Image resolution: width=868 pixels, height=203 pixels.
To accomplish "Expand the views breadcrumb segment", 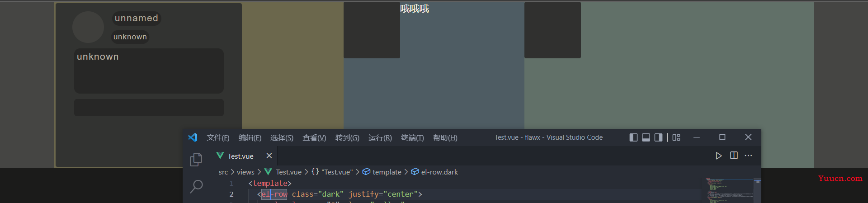I will tap(245, 172).
